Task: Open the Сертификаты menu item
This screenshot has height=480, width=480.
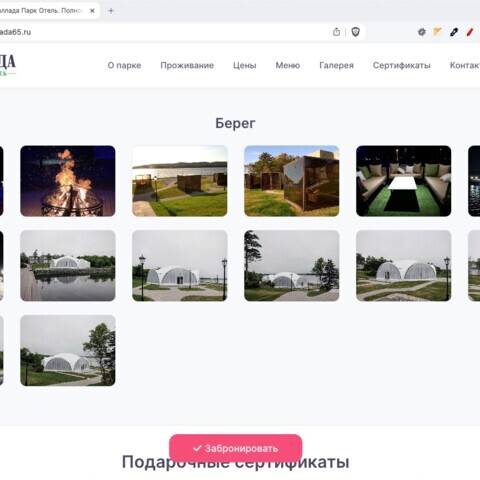Action: pyautogui.click(x=402, y=65)
